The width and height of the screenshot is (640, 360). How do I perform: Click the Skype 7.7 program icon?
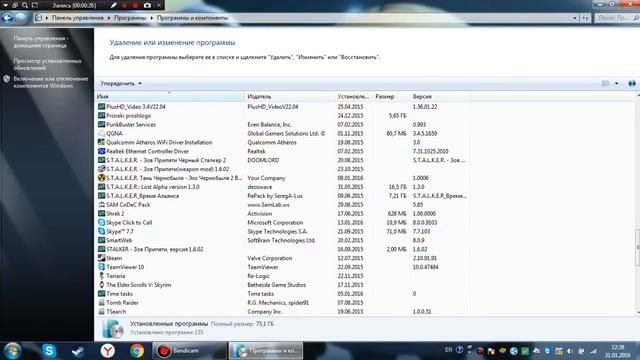(101, 231)
